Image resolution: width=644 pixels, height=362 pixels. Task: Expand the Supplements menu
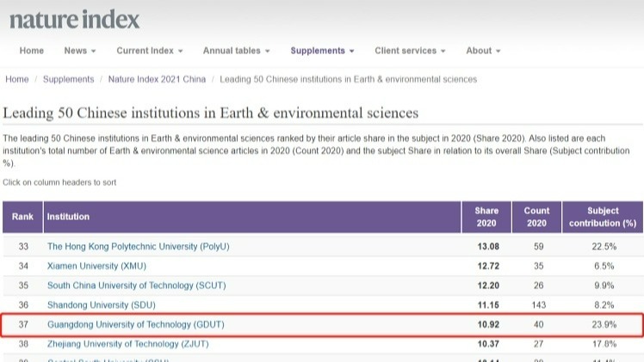322,51
